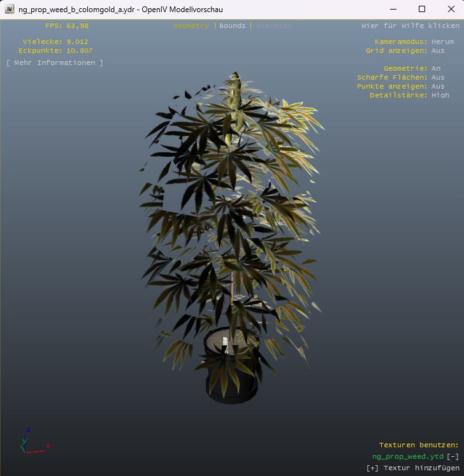Close the OpenIV Modellvorschau window
This screenshot has height=476, width=464.
pos(451,9)
